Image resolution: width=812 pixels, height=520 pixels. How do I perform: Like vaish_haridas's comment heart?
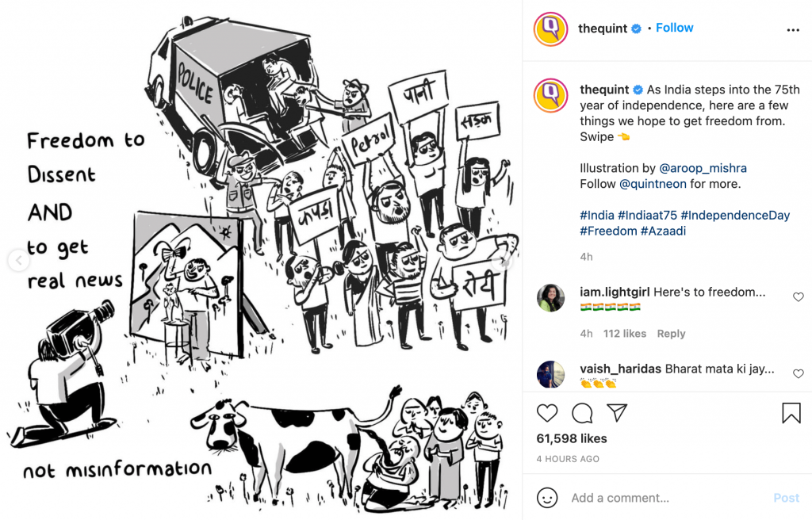coord(798,373)
